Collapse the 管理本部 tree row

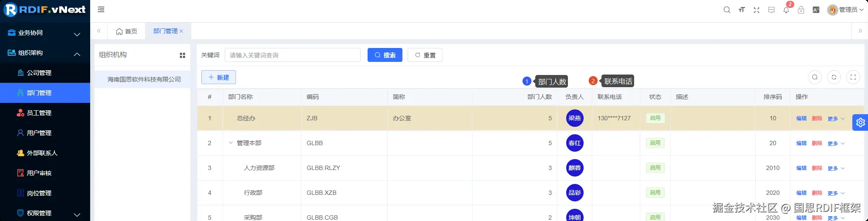231,143
